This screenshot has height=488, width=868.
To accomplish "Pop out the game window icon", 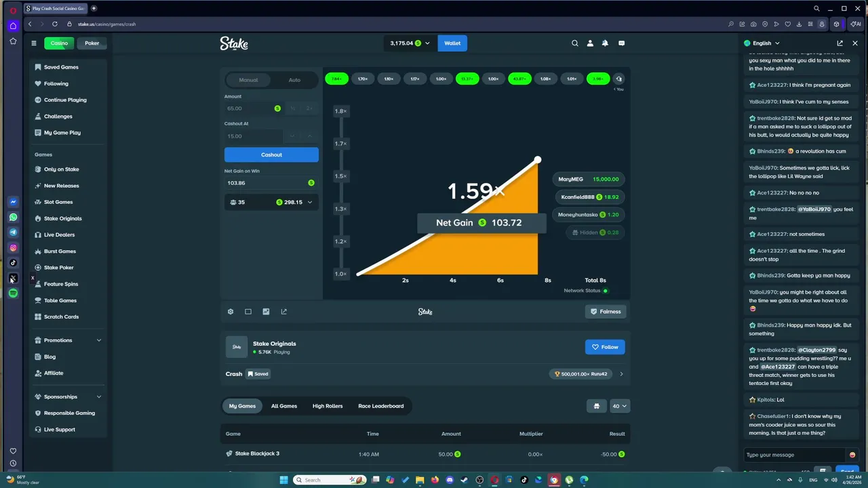I will [283, 312].
